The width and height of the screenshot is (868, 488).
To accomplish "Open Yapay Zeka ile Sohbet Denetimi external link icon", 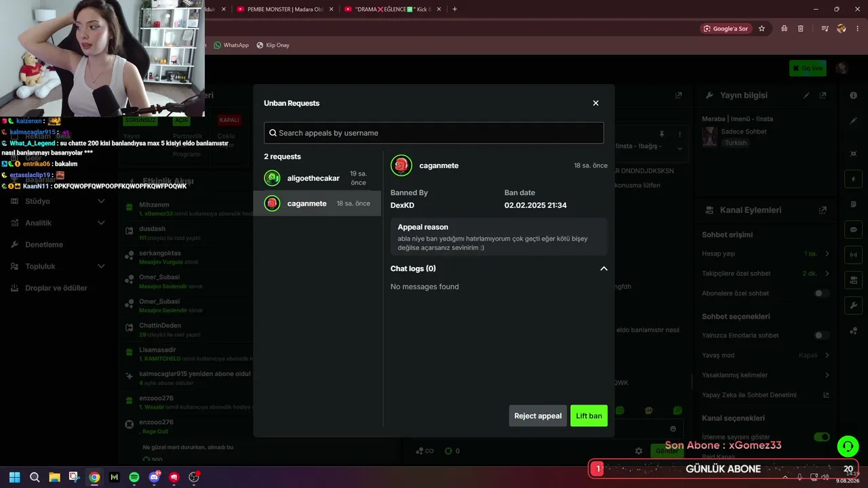I will 826,395.
